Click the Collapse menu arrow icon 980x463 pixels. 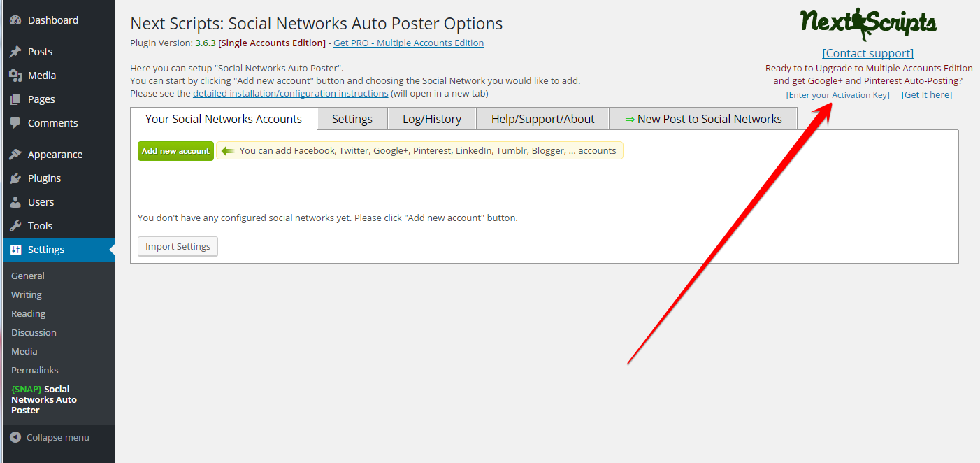click(x=15, y=437)
